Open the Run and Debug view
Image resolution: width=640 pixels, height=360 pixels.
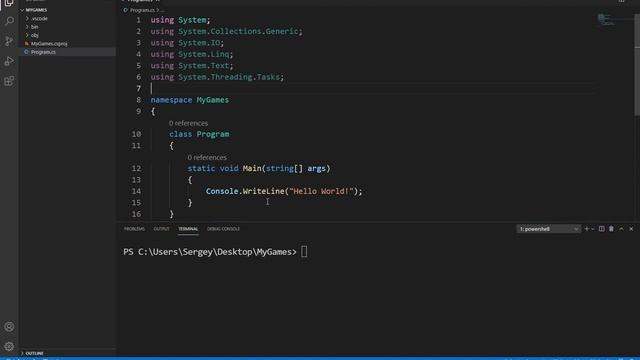click(x=9, y=61)
